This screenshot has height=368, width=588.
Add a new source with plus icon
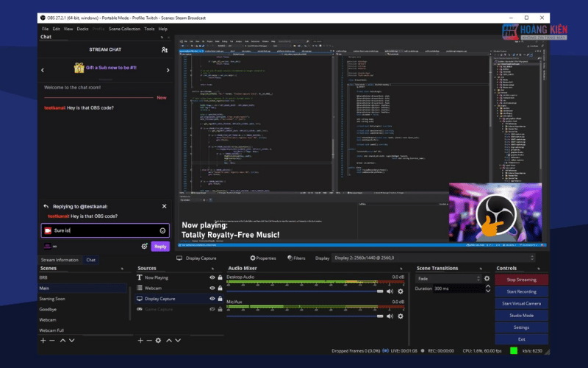(x=140, y=340)
